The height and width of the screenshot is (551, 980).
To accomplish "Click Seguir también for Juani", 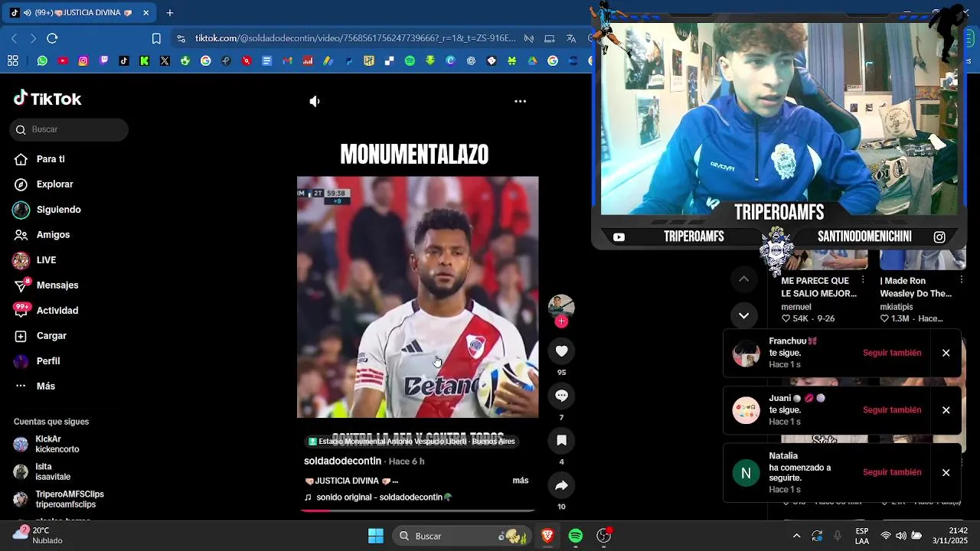I will tap(892, 410).
